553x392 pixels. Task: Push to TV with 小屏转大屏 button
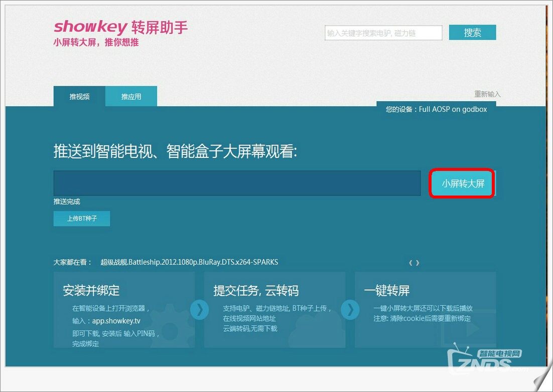click(463, 183)
